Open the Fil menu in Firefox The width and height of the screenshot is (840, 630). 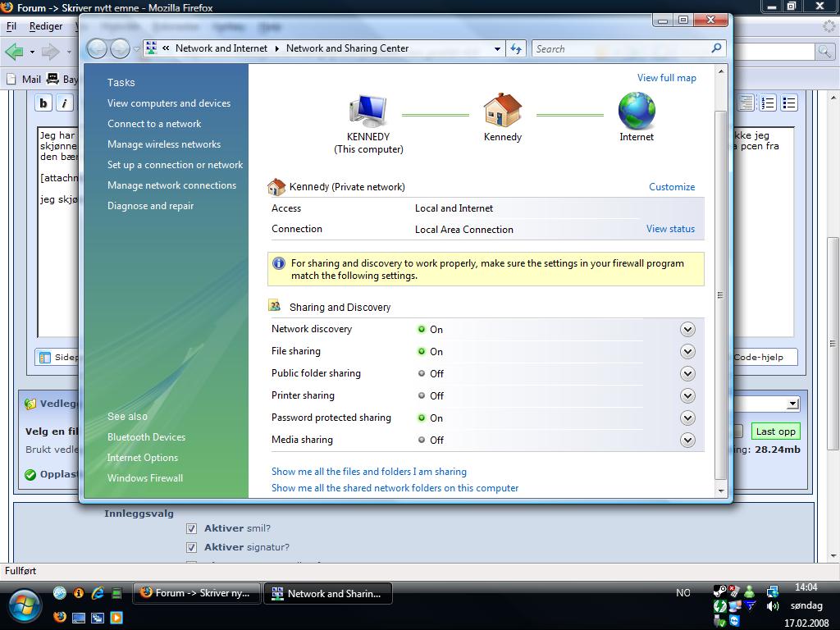click(x=11, y=26)
